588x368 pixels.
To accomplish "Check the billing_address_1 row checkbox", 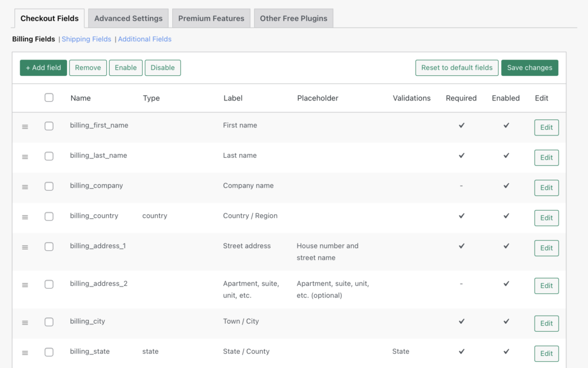I will [49, 247].
